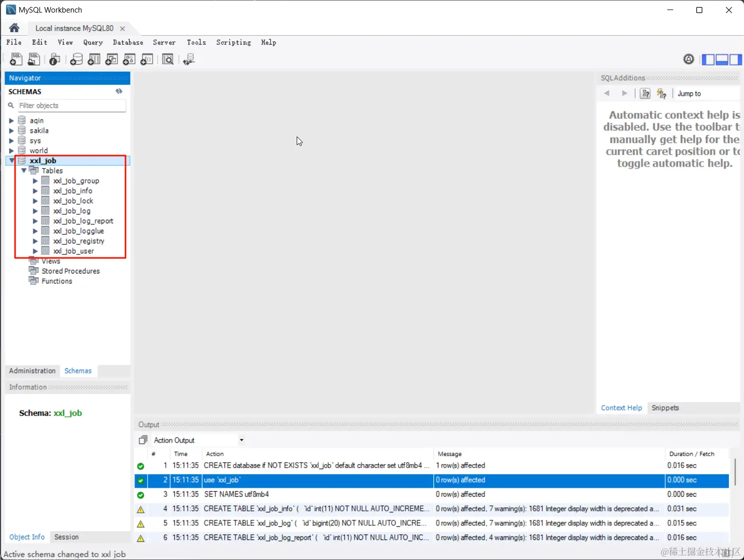Open the Server menu
The image size is (744, 560).
click(164, 42)
